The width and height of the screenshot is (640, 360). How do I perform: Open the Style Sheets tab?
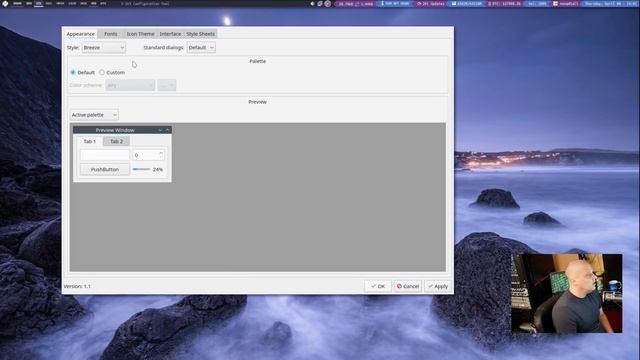tap(200, 34)
